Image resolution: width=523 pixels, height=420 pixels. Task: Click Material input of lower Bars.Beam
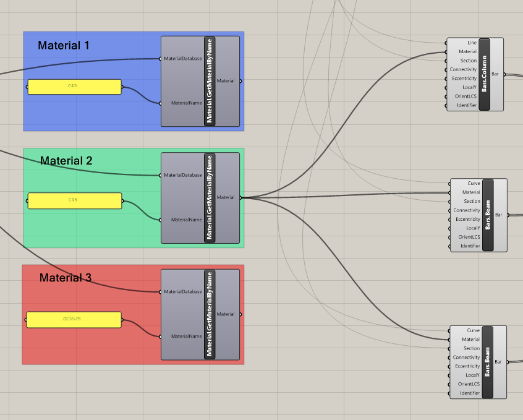[470, 339]
